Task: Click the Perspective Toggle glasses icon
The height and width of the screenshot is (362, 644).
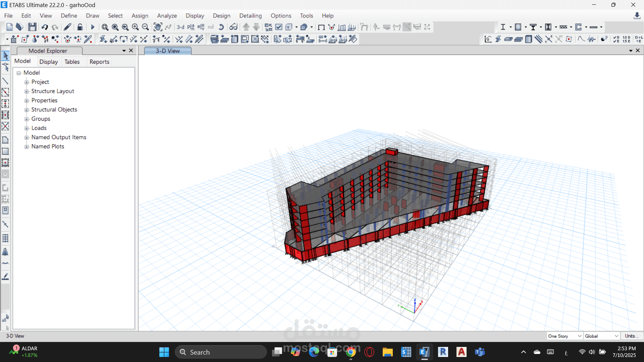Action: point(233,27)
